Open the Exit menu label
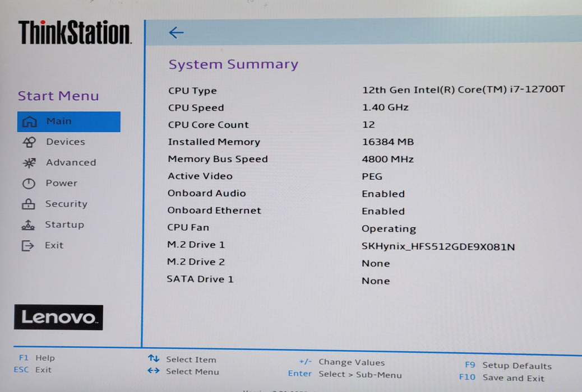This screenshot has width=582, height=392. coord(54,245)
